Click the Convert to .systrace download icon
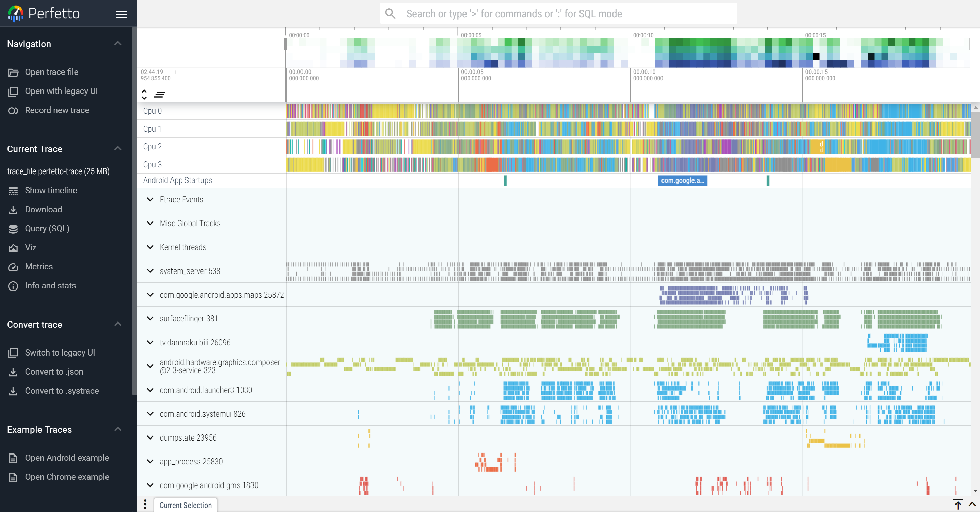The height and width of the screenshot is (512, 980). click(13, 391)
